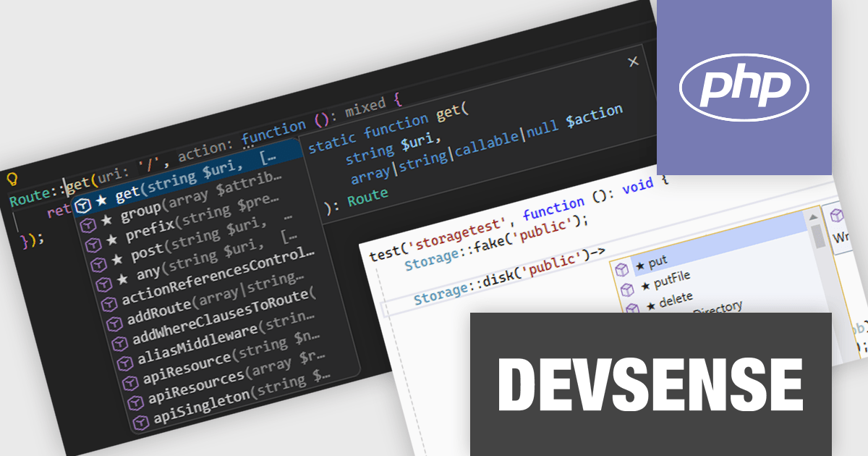The height and width of the screenshot is (456, 868).
Task: Click the cube icon beside any suggestion
Action: pyautogui.click(x=103, y=284)
